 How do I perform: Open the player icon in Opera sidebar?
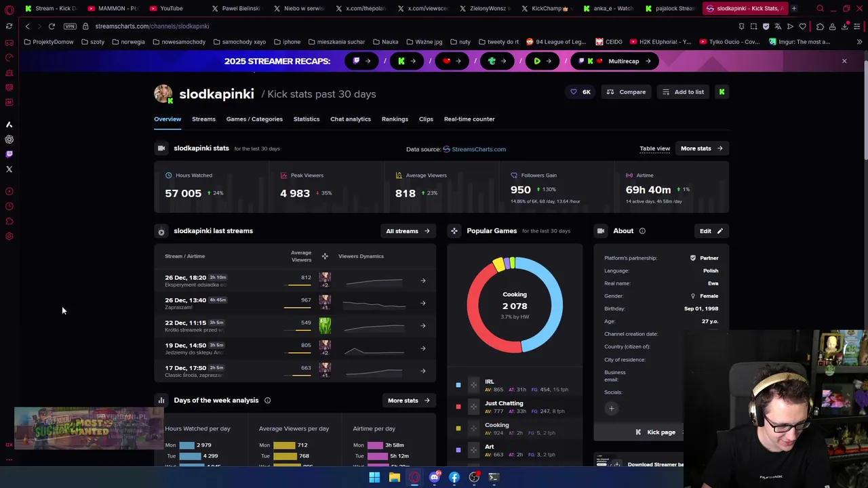click(x=9, y=191)
